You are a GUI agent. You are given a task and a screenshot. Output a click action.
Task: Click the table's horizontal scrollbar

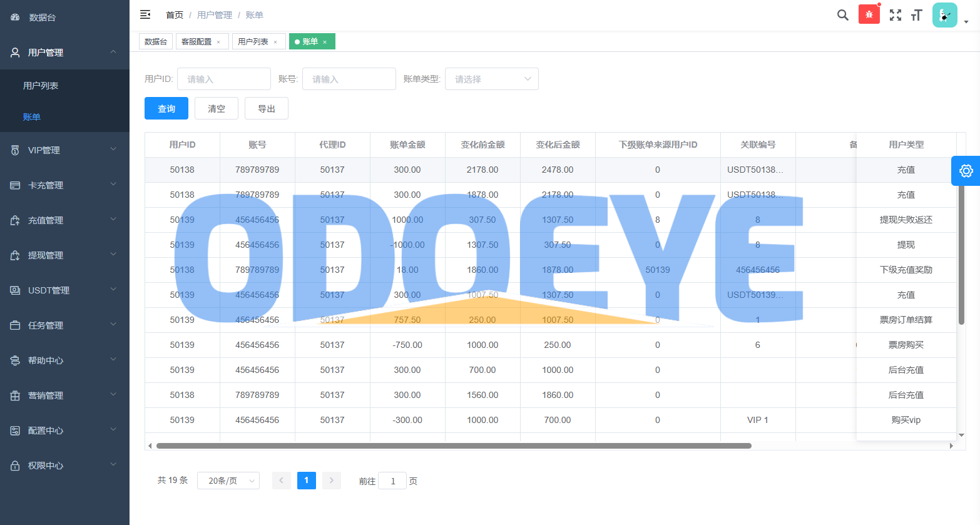coord(454,446)
